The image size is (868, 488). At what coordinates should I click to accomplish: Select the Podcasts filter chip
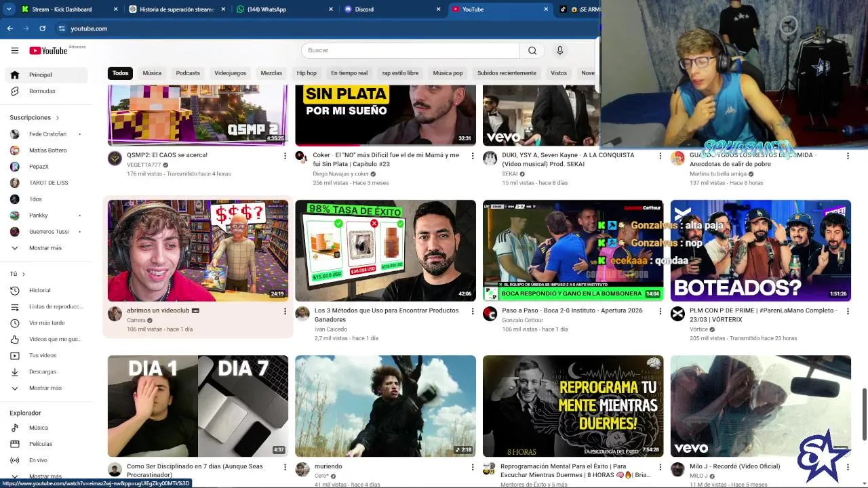pyautogui.click(x=188, y=73)
